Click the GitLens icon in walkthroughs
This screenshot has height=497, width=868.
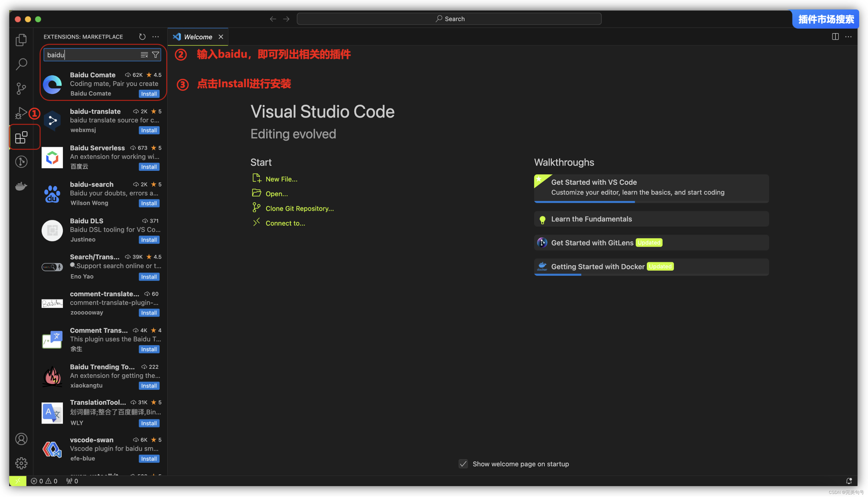tap(542, 243)
